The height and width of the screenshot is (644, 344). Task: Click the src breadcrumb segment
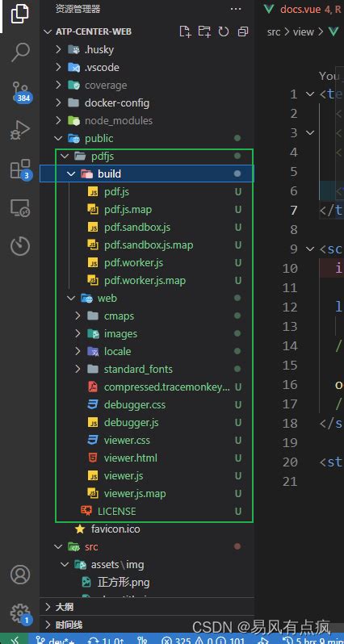273,31
